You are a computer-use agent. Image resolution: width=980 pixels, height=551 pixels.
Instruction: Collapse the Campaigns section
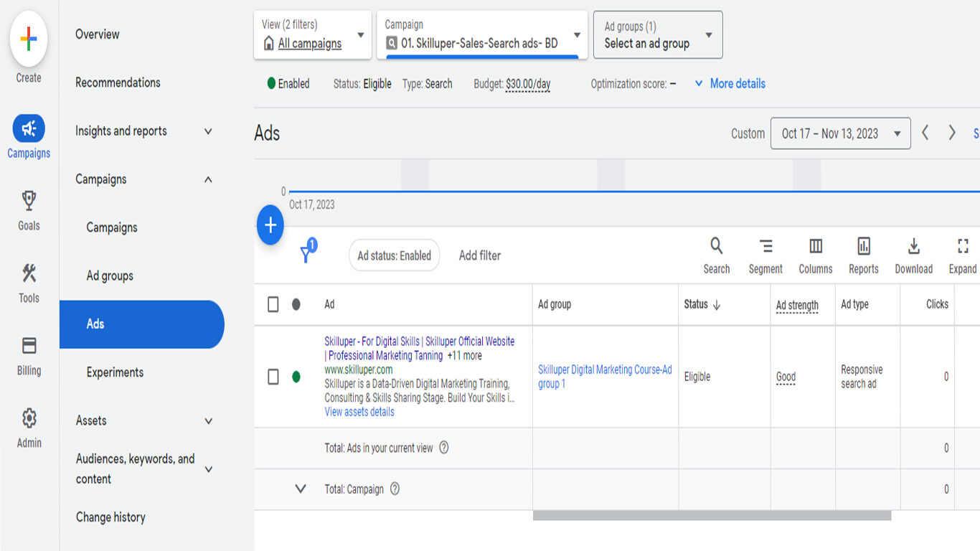208,179
